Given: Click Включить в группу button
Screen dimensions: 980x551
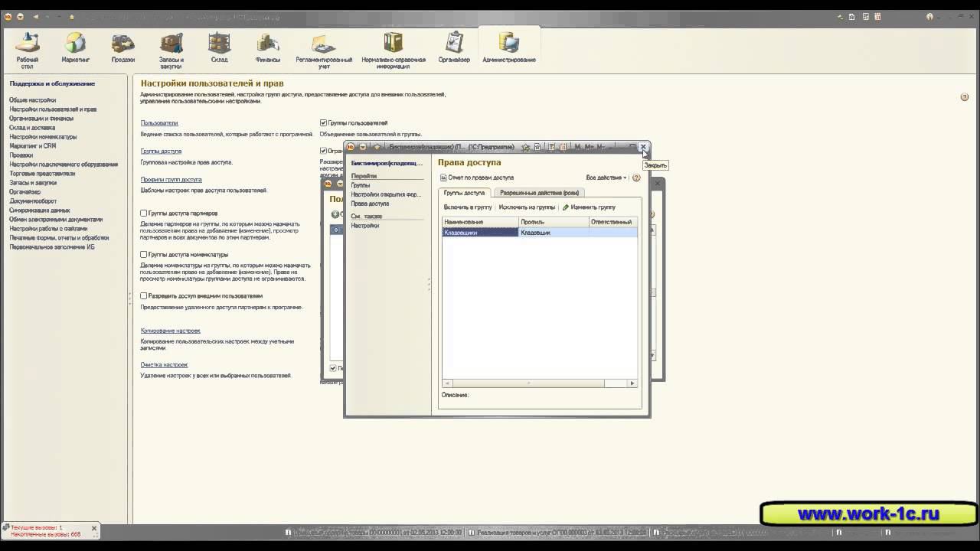Looking at the screenshot, I should (x=468, y=207).
